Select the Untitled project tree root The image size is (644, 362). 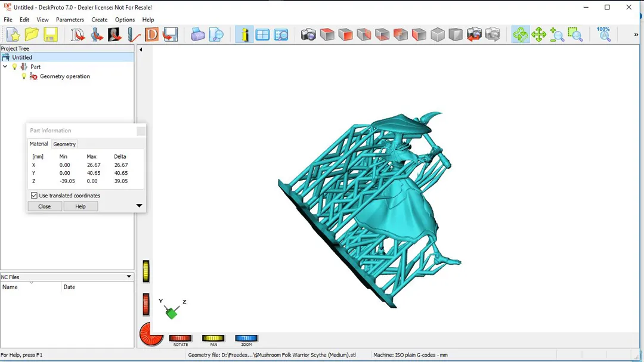pos(67,57)
